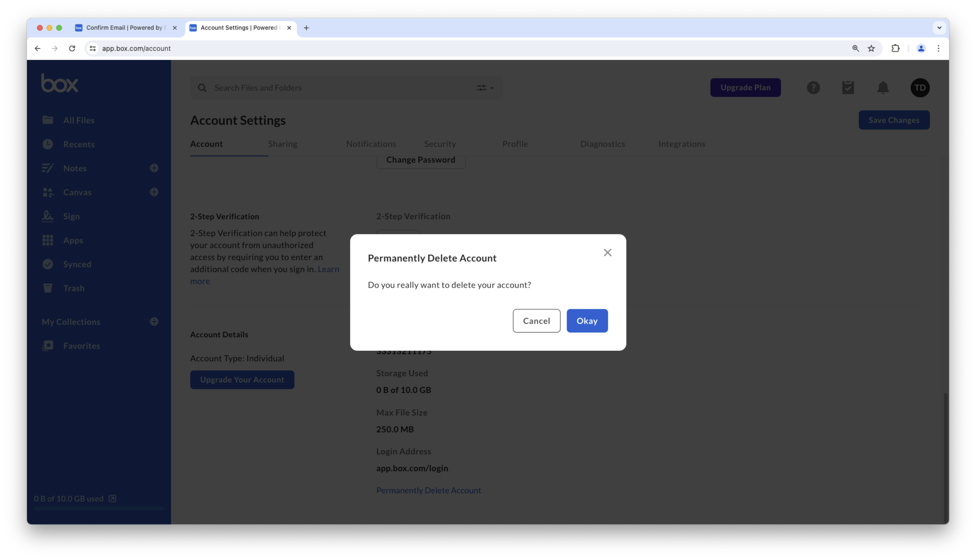Expand Notifications tab in Account Settings
The height and width of the screenshot is (560, 976).
click(371, 143)
